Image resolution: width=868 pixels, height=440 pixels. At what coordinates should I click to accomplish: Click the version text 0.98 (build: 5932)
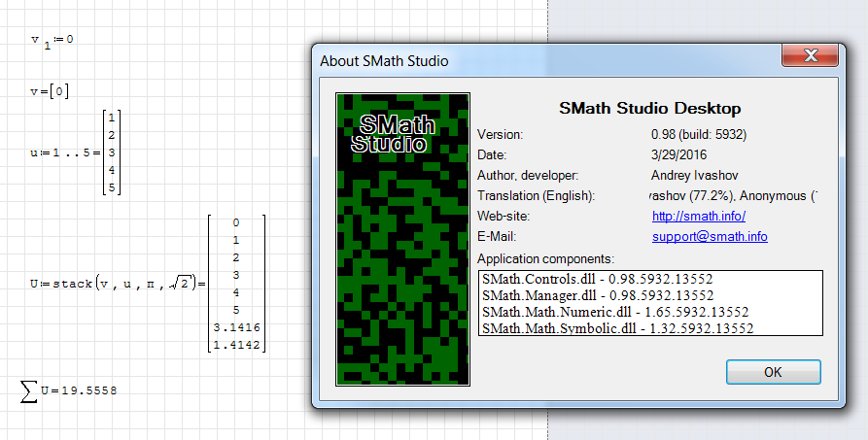pyautogui.click(x=698, y=134)
